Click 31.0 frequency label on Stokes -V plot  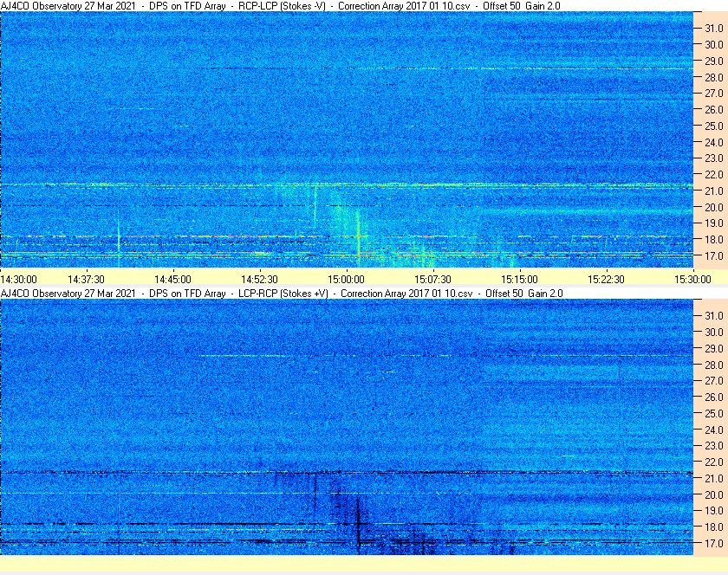[714, 29]
